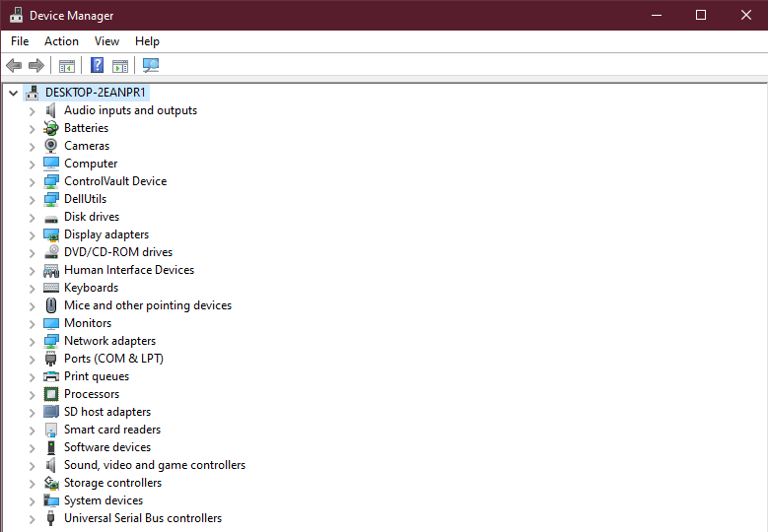Click the Software devices icon
Viewport: 768px width, 532px height.
point(51,447)
